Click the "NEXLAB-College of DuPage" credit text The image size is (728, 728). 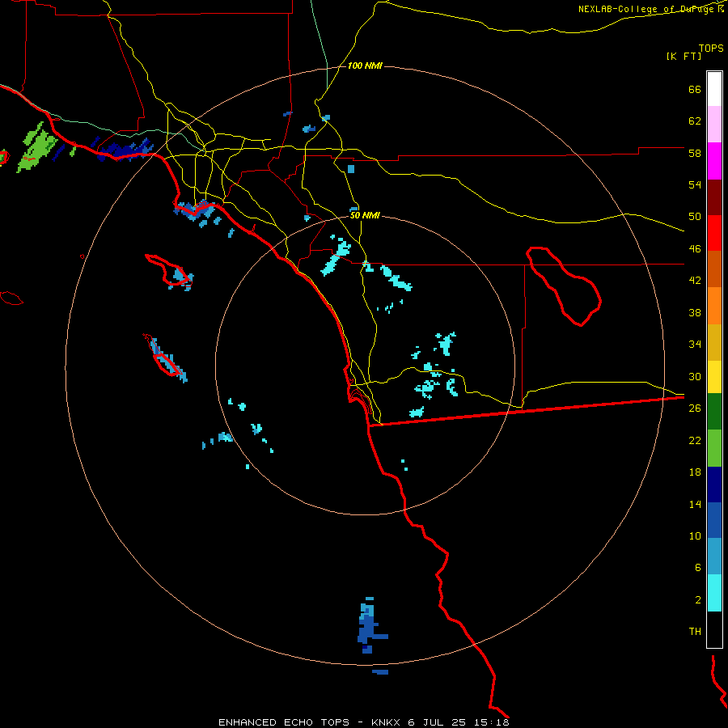pos(645,9)
